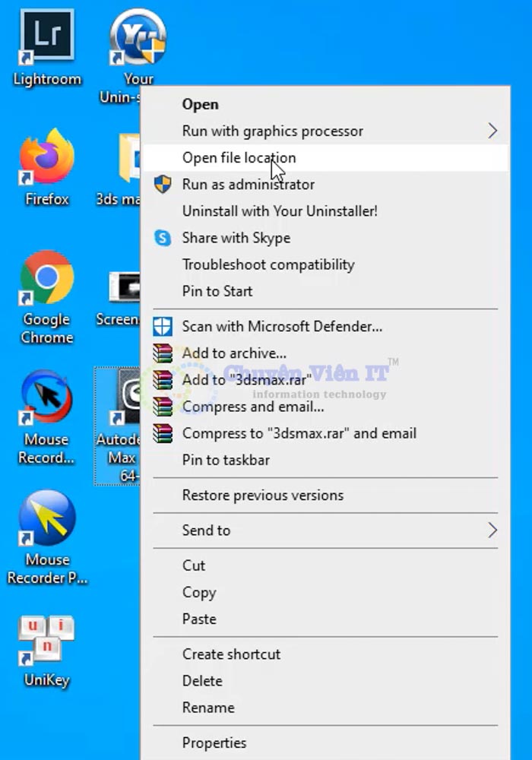Image resolution: width=532 pixels, height=760 pixels.
Task: Open the Send to menu entry
Action: point(325,530)
